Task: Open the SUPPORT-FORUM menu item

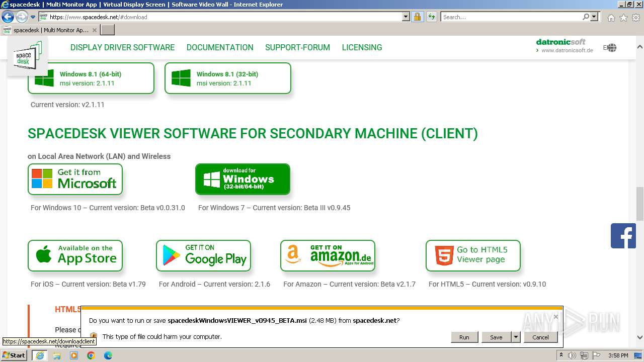Action: (297, 47)
